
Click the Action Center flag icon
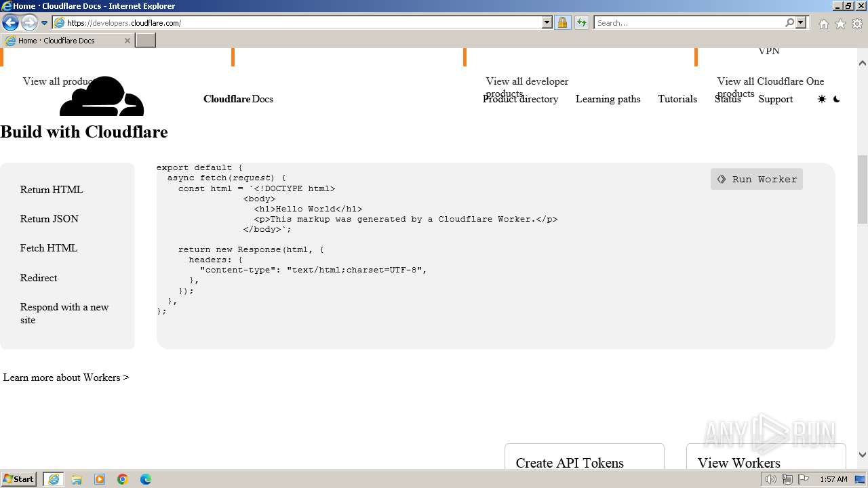click(x=804, y=479)
